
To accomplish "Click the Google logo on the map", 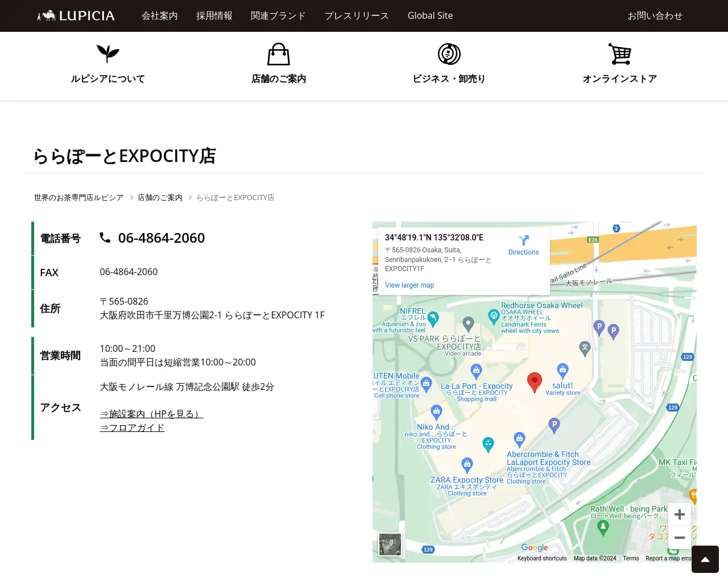I will (533, 547).
